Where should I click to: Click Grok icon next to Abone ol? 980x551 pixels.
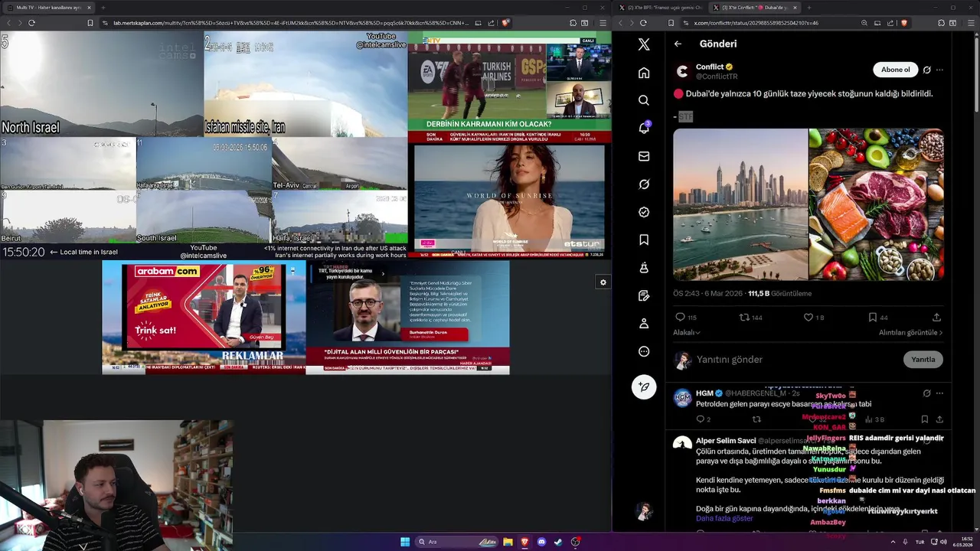pyautogui.click(x=926, y=70)
